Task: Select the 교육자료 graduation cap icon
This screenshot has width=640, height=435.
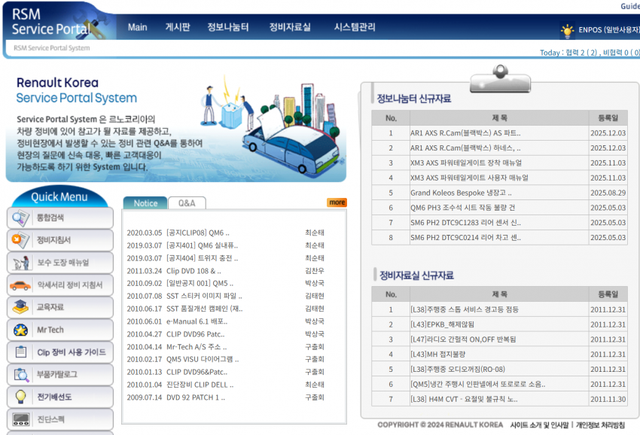Action: click(20, 307)
